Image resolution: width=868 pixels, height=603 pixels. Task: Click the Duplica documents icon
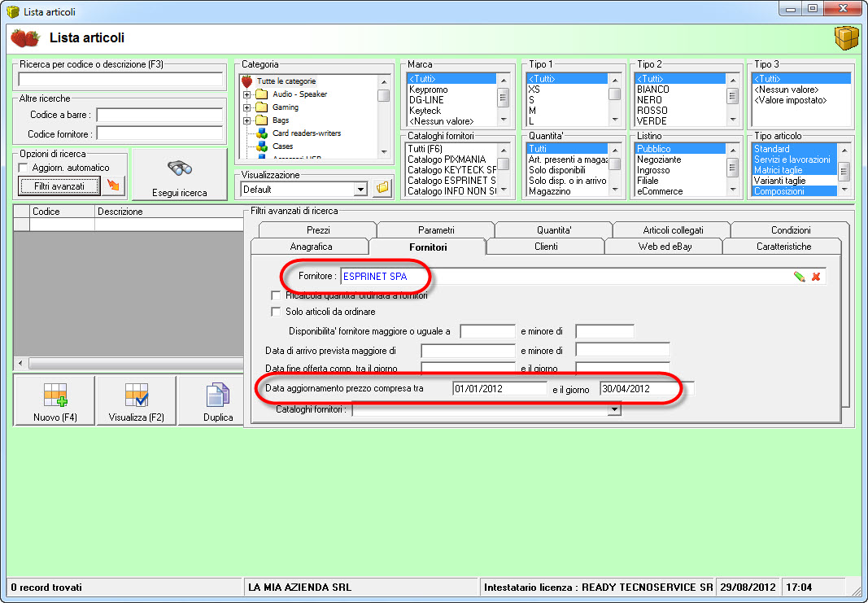click(x=217, y=395)
